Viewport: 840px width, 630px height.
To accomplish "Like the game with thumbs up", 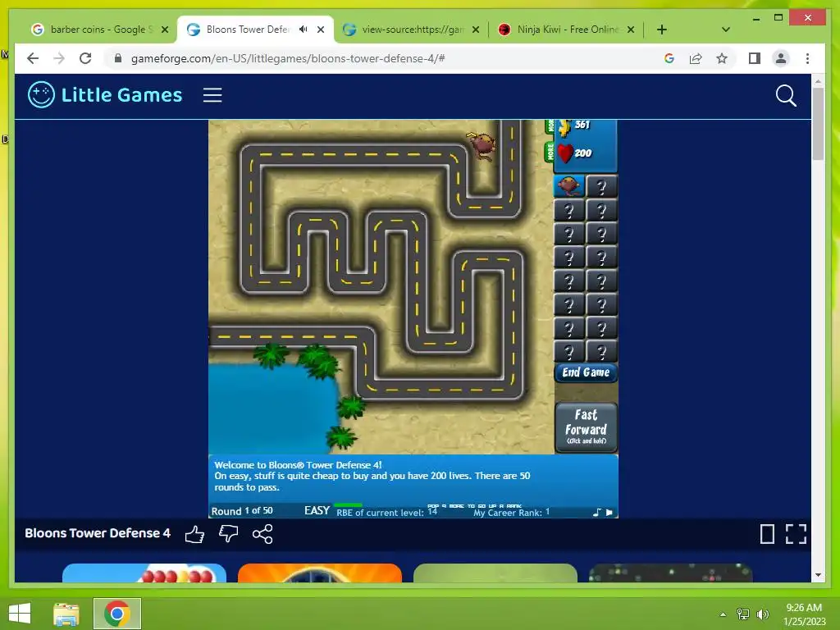I will coord(194,534).
